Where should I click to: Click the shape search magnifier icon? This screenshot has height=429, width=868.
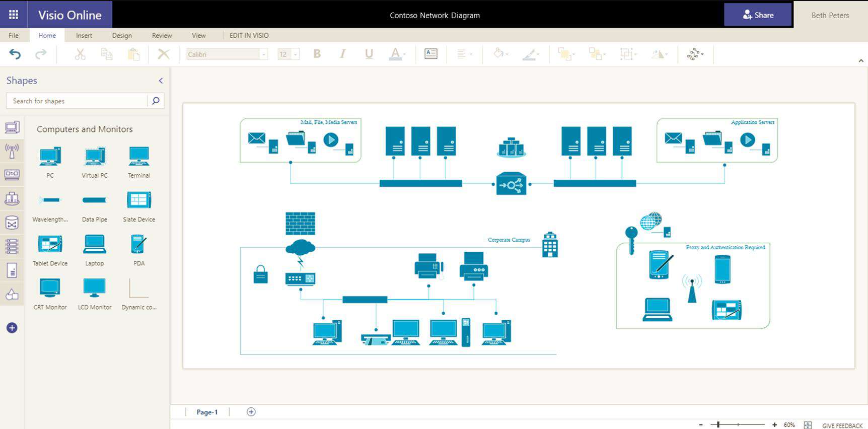coord(156,101)
